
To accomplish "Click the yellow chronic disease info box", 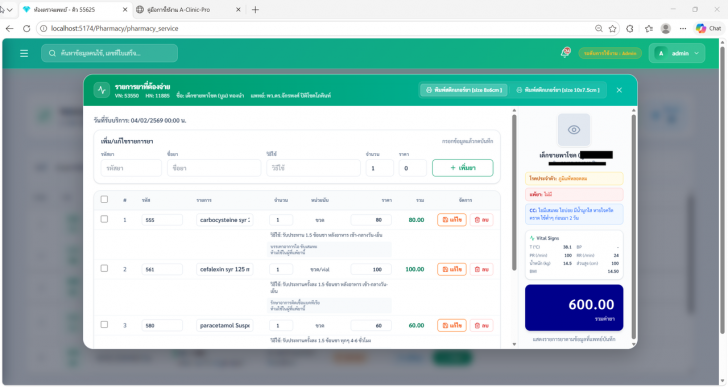I will point(574,178).
